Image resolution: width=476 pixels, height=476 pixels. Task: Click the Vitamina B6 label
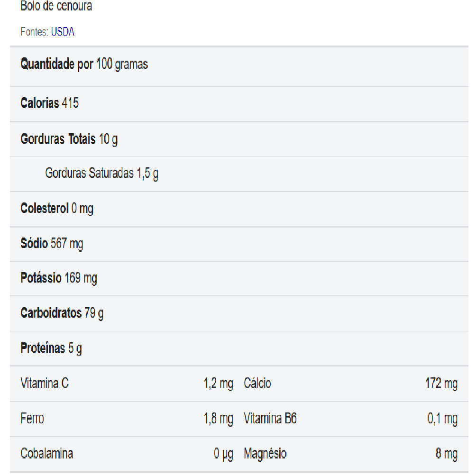pos(270,419)
